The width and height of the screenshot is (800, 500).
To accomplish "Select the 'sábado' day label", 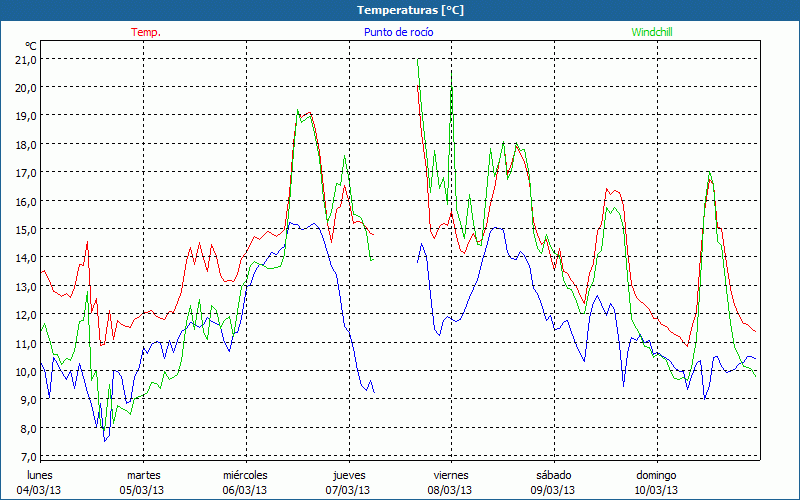I will click(x=553, y=475).
